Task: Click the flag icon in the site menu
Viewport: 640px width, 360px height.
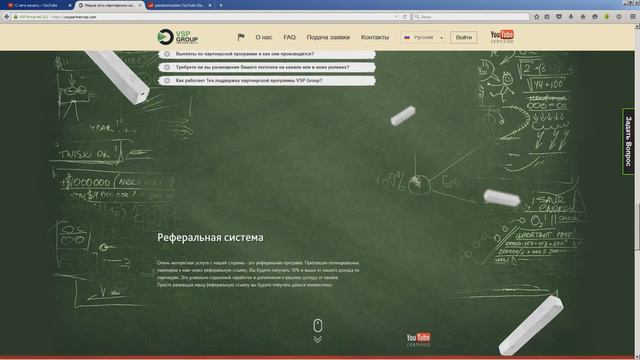Action: coord(241,37)
